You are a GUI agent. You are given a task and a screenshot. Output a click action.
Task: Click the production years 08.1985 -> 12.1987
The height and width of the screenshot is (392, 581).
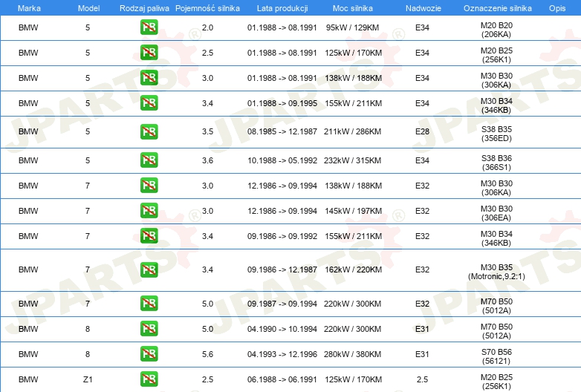(x=282, y=131)
